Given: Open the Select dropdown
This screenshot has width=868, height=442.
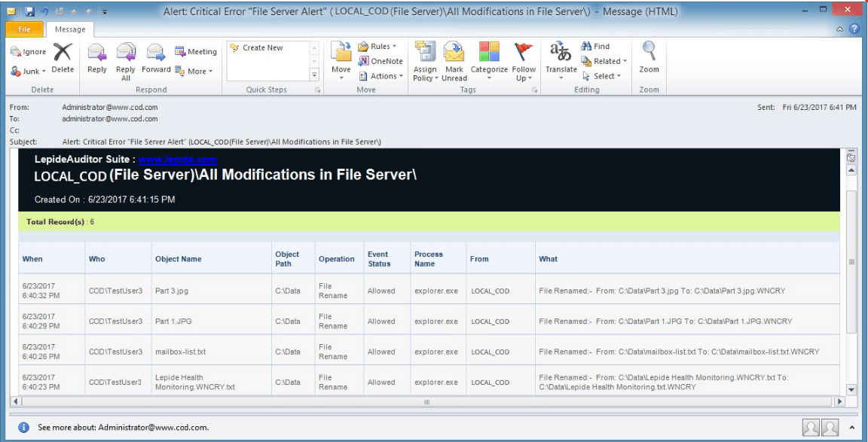Looking at the screenshot, I should (x=601, y=76).
